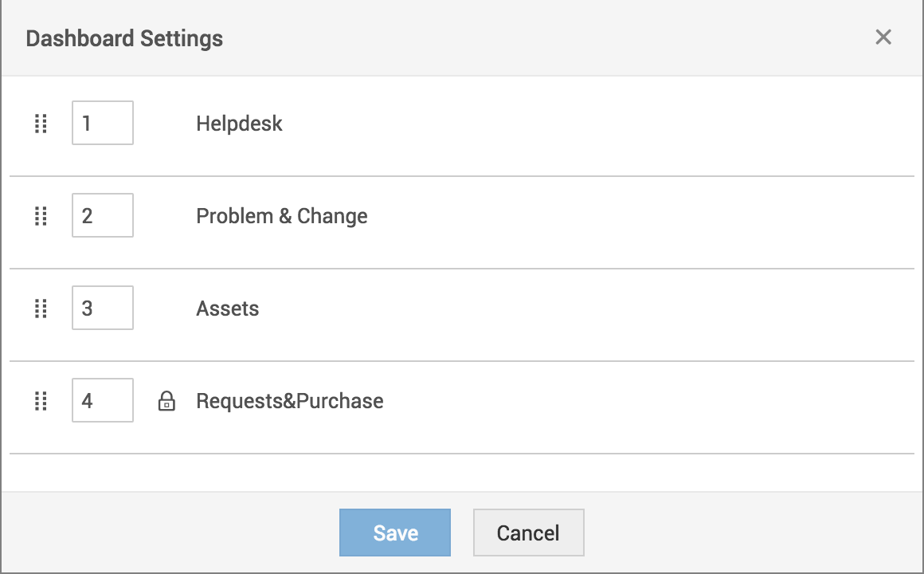This screenshot has width=924, height=574.
Task: Click the Requests&Purchase dashboard name
Action: (290, 401)
